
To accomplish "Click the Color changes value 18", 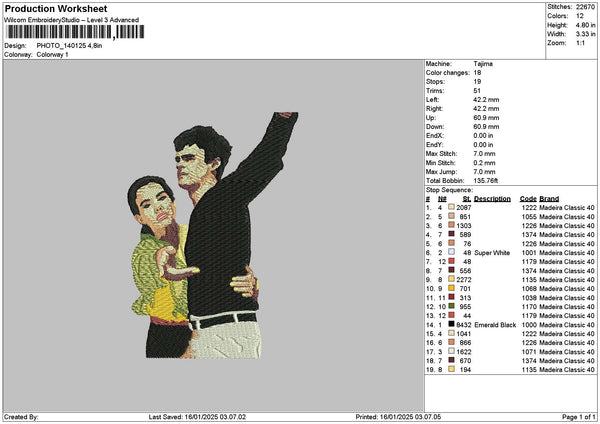I will pos(477,73).
